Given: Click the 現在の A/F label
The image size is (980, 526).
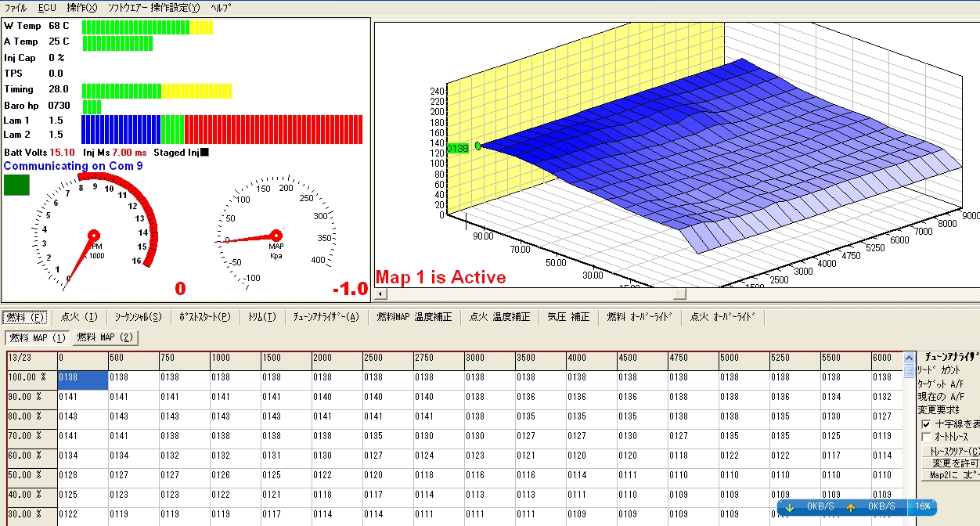Looking at the screenshot, I should tap(942, 397).
